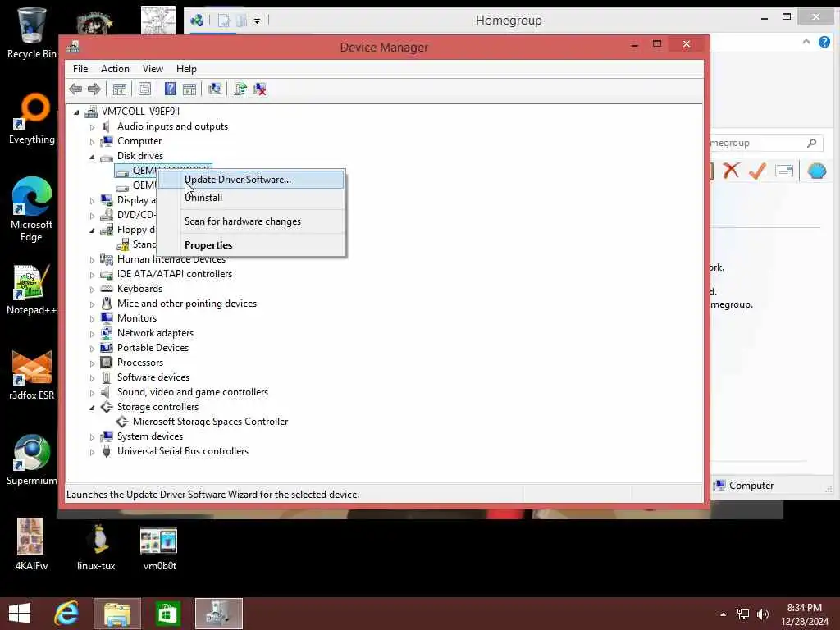Open the File menu in Device Manager
Screen dimensions: 840x630
click(80, 69)
